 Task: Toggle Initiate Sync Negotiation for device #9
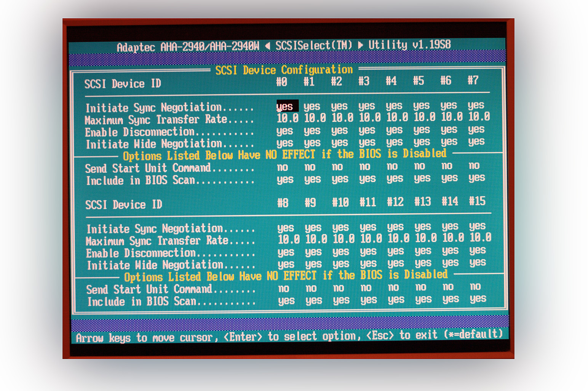click(x=313, y=228)
